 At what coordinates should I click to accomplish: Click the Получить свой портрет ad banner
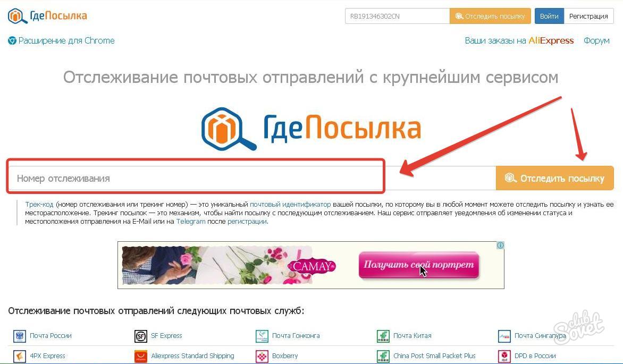[311, 265]
